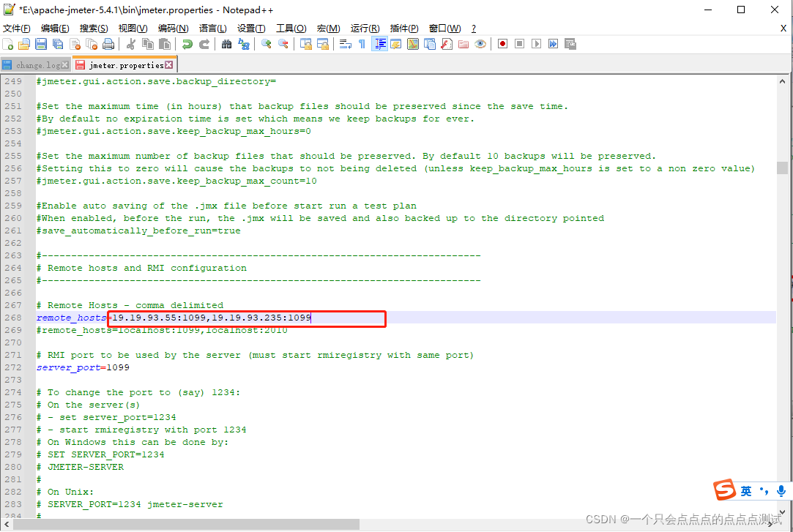The image size is (793, 532).
Task: Click the server_port=1099 line
Action: (83, 367)
